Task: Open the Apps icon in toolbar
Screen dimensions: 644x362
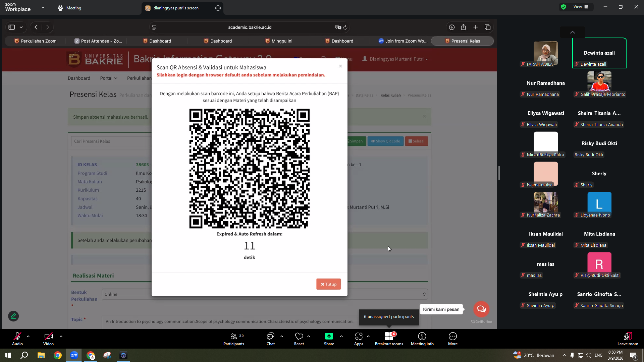Action: pyautogui.click(x=359, y=336)
